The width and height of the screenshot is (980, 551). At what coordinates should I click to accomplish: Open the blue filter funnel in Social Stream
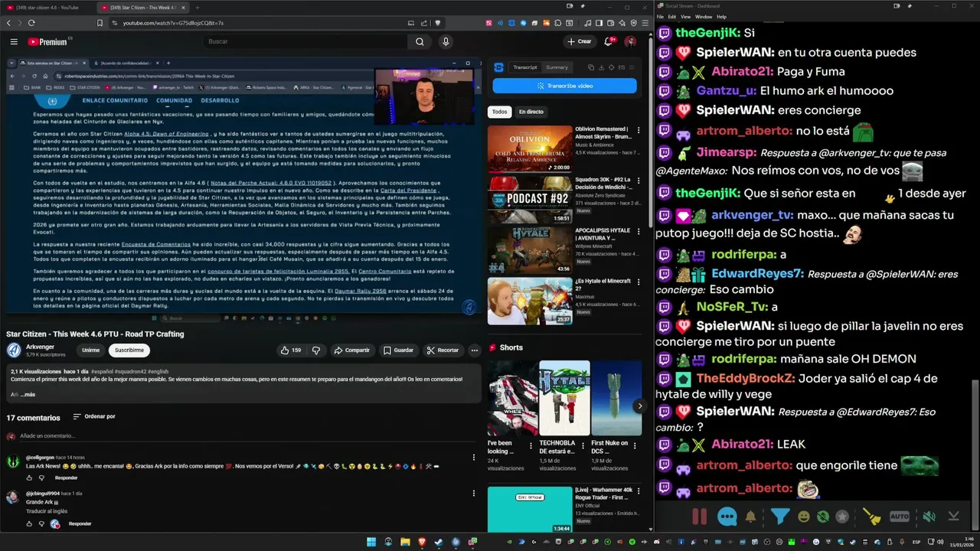point(779,517)
